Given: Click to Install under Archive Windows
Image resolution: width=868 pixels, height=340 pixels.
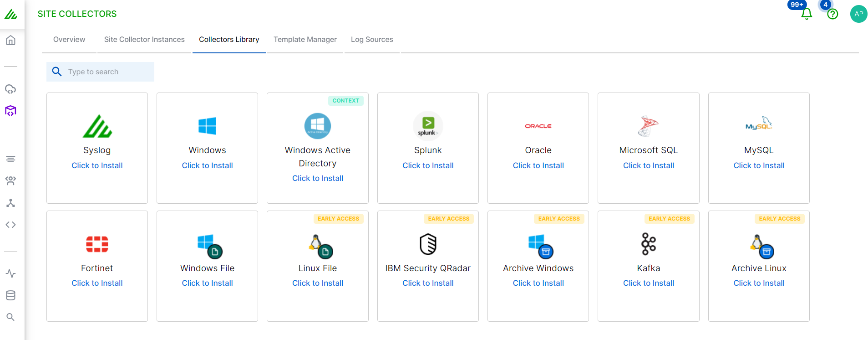Looking at the screenshot, I should click(x=538, y=283).
